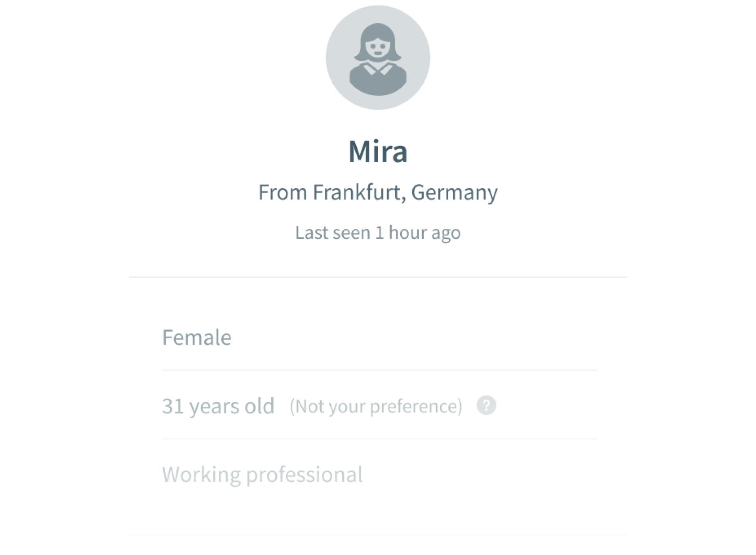Click the divider line under the age row
The image size is (756, 555).
tap(379, 439)
